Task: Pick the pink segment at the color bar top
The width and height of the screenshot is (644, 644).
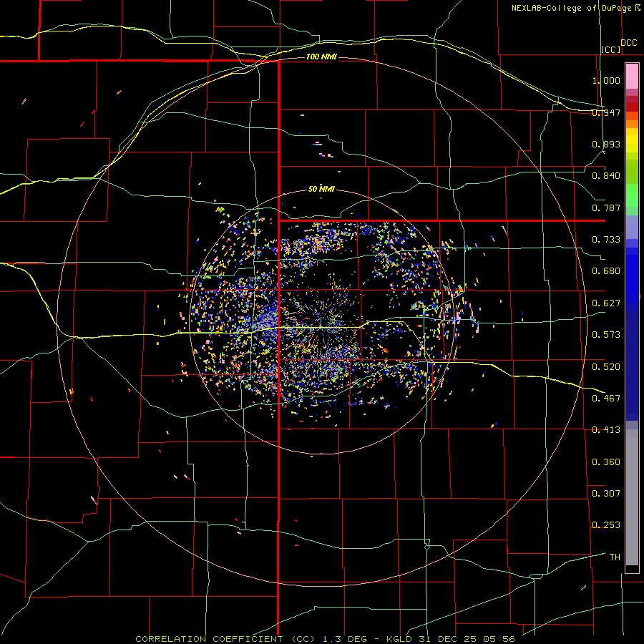Action: 632,77
